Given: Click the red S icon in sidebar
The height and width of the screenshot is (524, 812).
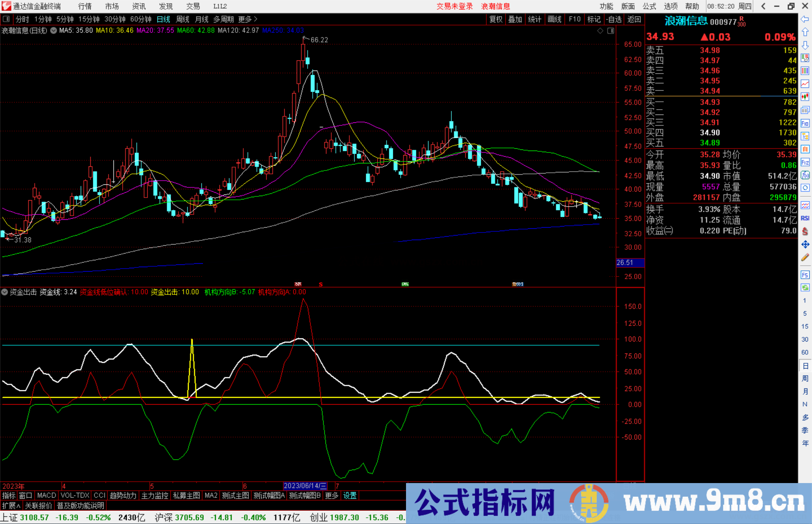Looking at the screenshot, I should 805,231.
